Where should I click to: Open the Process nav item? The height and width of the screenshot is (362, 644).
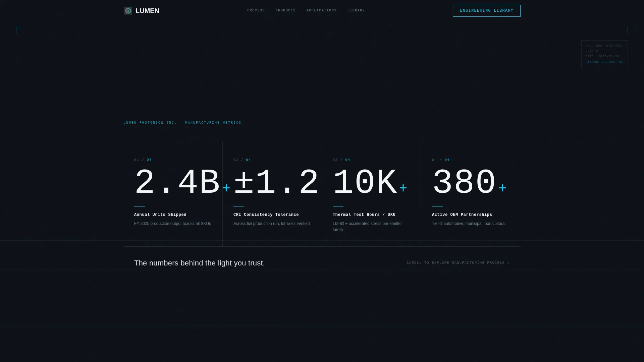click(256, 11)
